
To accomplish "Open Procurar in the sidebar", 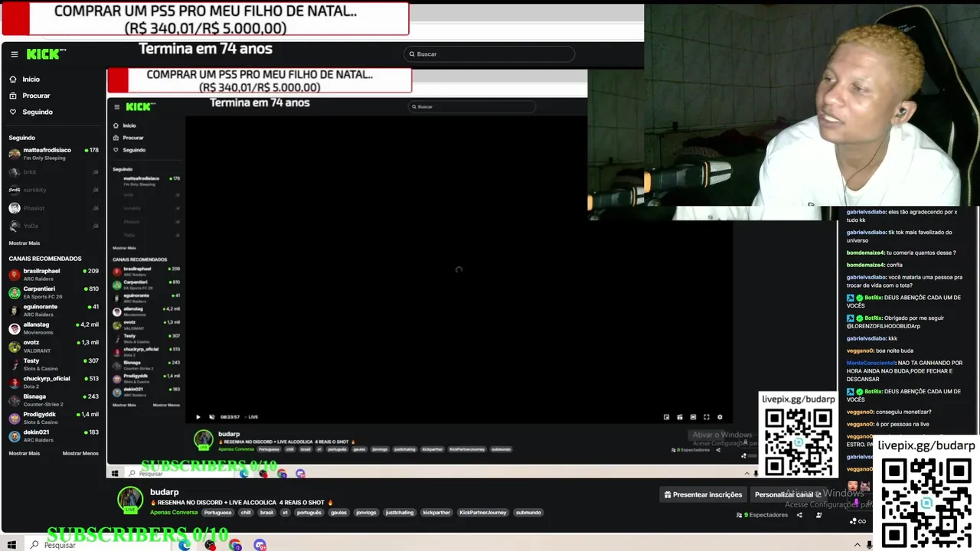I will coord(35,96).
